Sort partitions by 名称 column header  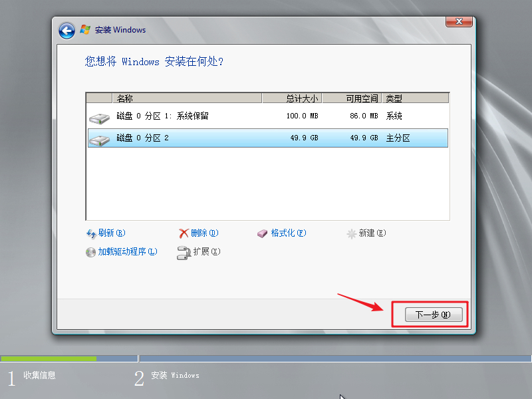[186, 98]
